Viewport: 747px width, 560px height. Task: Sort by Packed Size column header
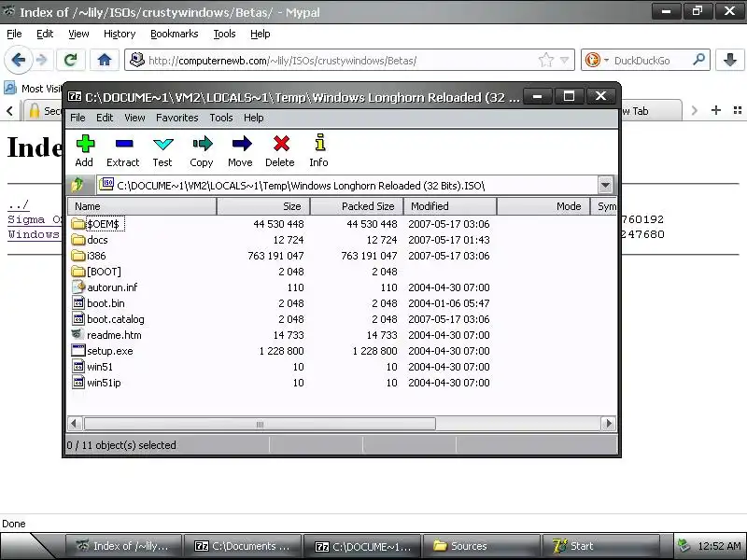[357, 206]
